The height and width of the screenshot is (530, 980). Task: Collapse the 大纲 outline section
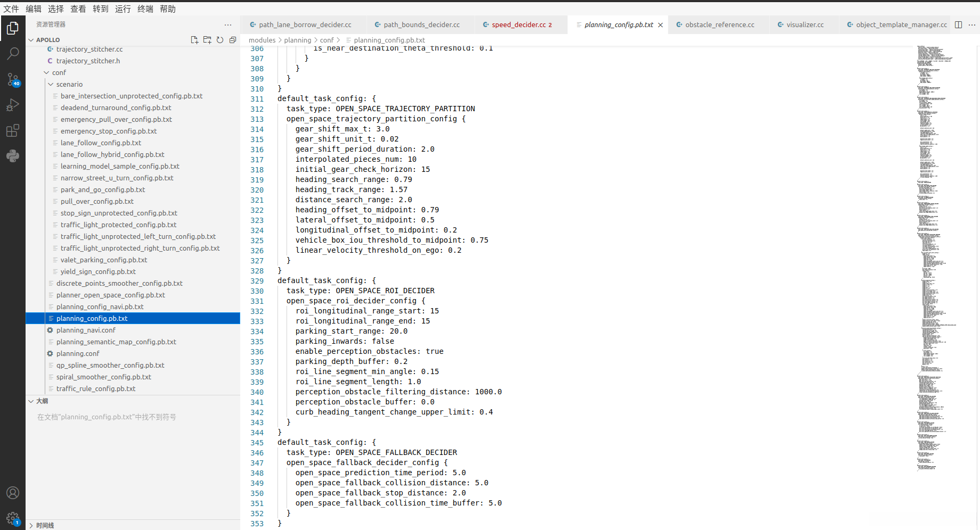[x=31, y=401]
